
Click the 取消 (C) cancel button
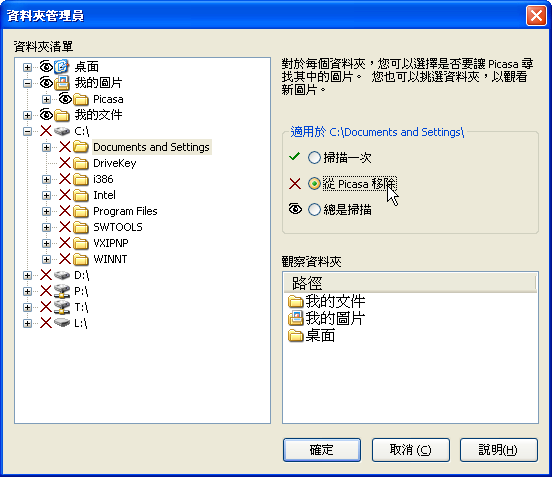(x=410, y=450)
